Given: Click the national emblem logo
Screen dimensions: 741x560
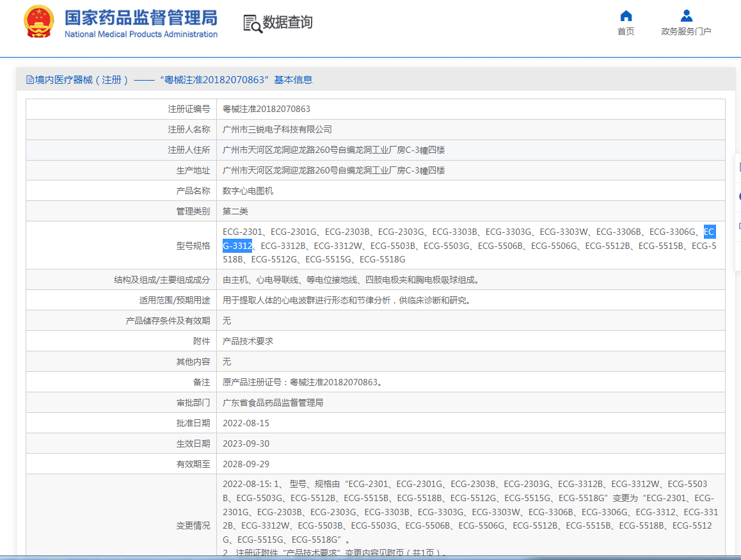Looking at the screenshot, I should 39,22.
